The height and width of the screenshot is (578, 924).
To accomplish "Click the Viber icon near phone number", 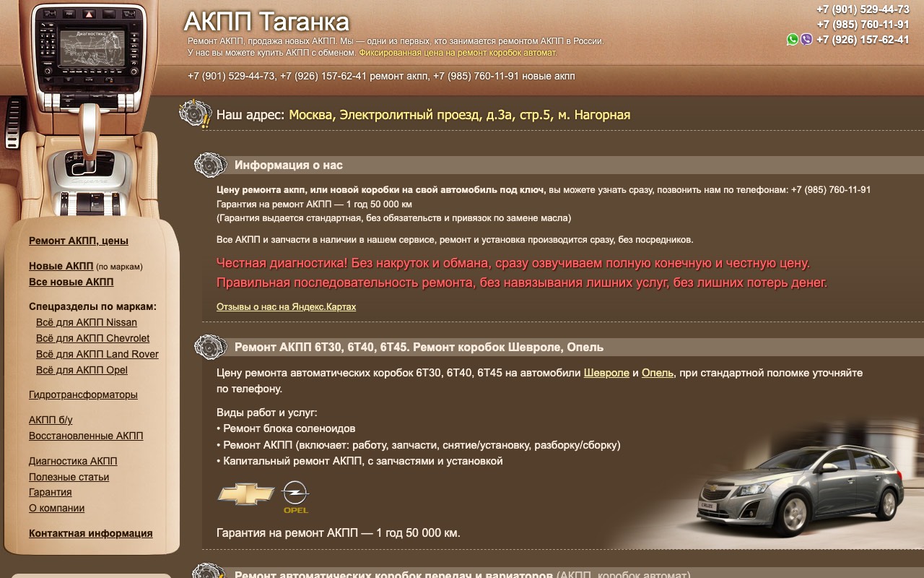I will 806,40.
